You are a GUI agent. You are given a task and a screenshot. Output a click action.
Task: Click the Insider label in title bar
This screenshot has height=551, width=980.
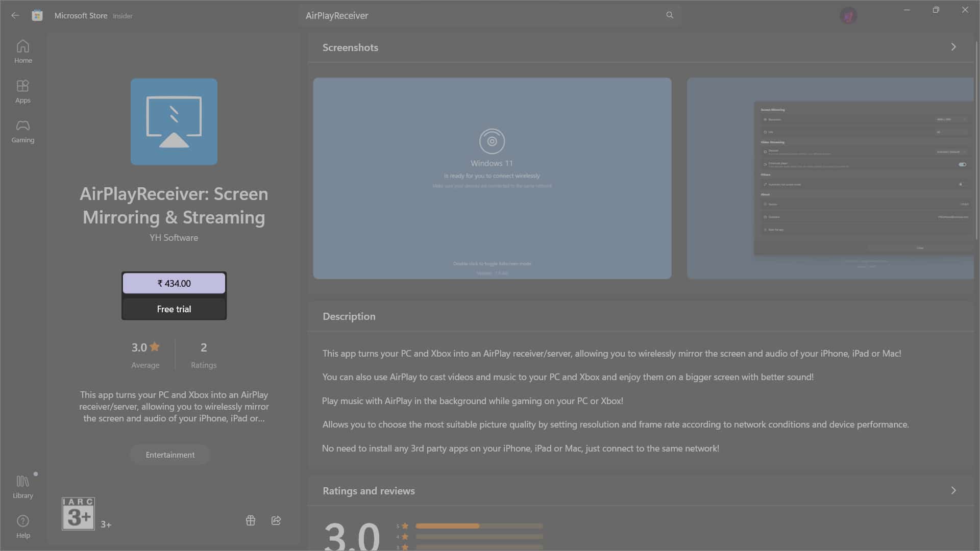tap(122, 16)
